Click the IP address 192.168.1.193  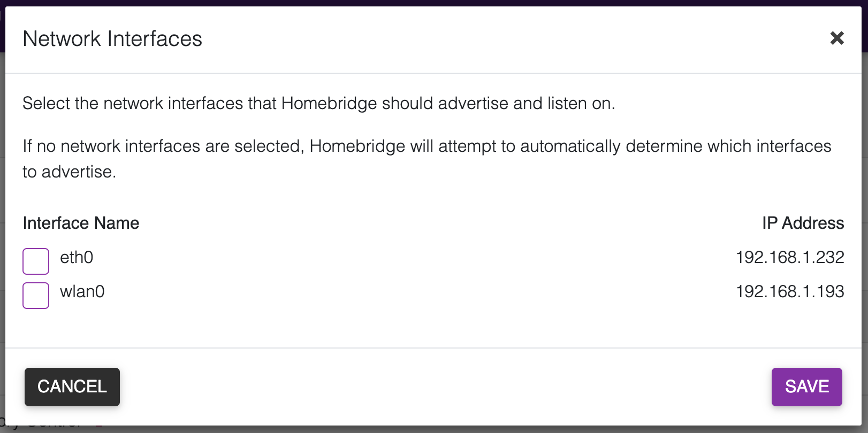coord(790,291)
